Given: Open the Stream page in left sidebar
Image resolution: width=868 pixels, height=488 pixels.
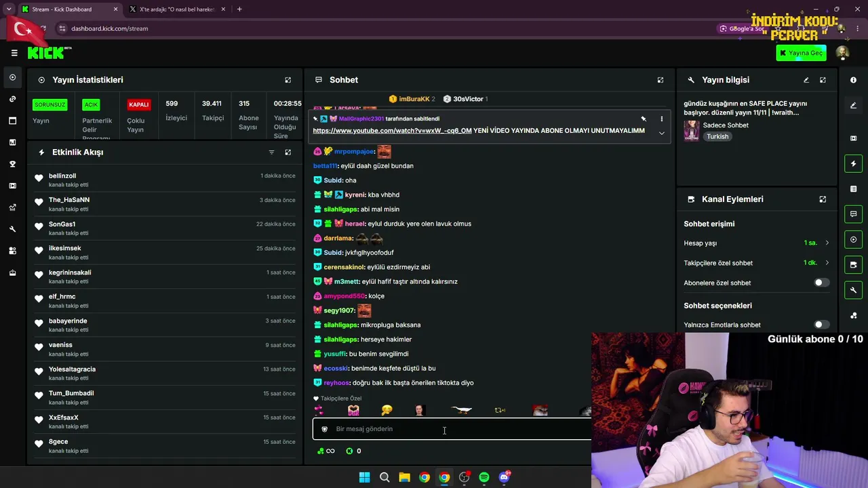Looking at the screenshot, I should coord(12,77).
